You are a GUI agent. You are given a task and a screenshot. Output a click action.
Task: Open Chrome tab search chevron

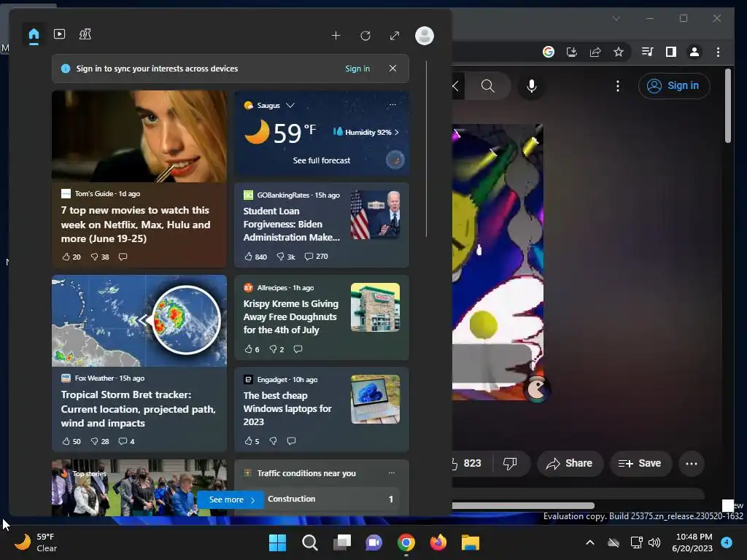coord(616,18)
